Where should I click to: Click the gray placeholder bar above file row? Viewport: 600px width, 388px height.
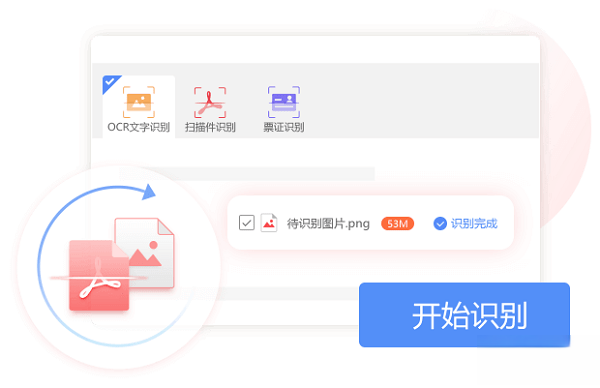[x=247, y=173]
